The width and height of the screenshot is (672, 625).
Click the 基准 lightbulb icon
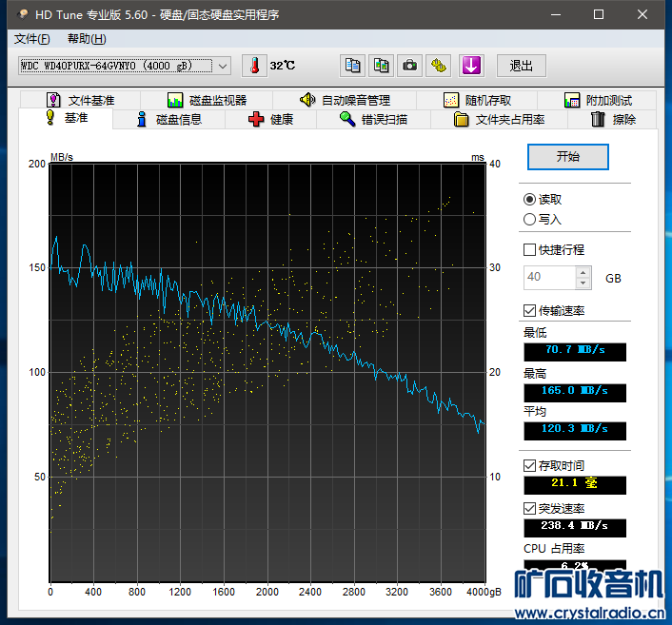tap(50, 117)
